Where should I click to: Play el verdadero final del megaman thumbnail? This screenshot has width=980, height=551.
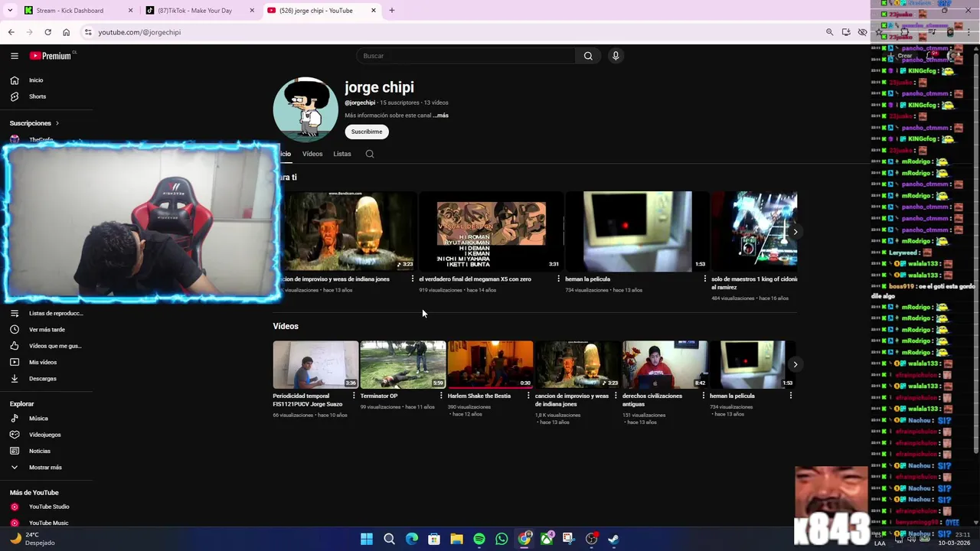(492, 232)
